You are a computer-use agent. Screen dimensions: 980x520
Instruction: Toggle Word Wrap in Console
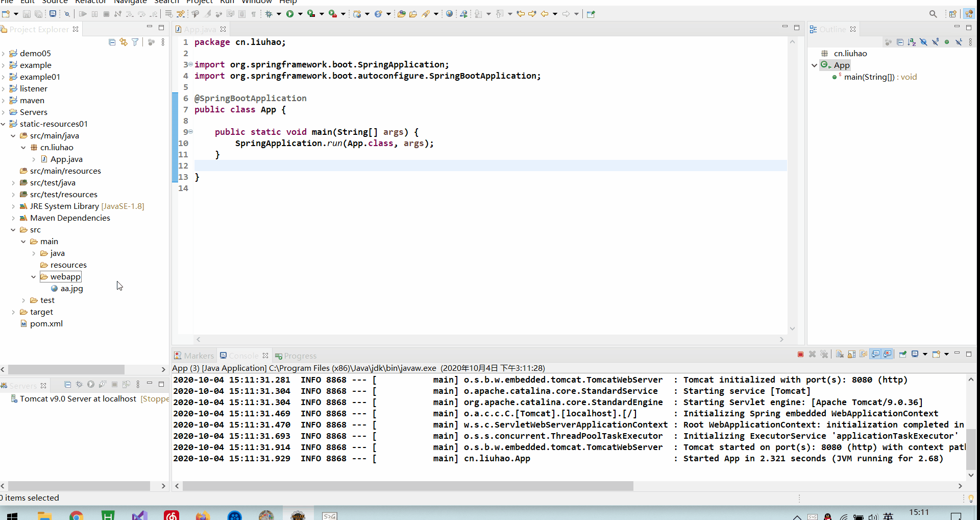864,354
